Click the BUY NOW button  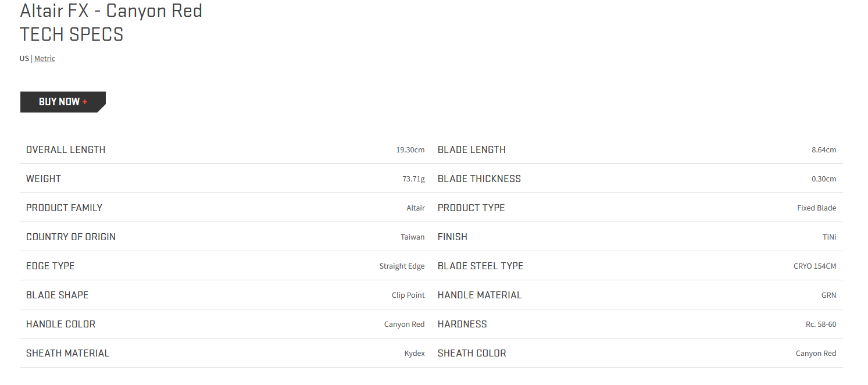tap(63, 102)
